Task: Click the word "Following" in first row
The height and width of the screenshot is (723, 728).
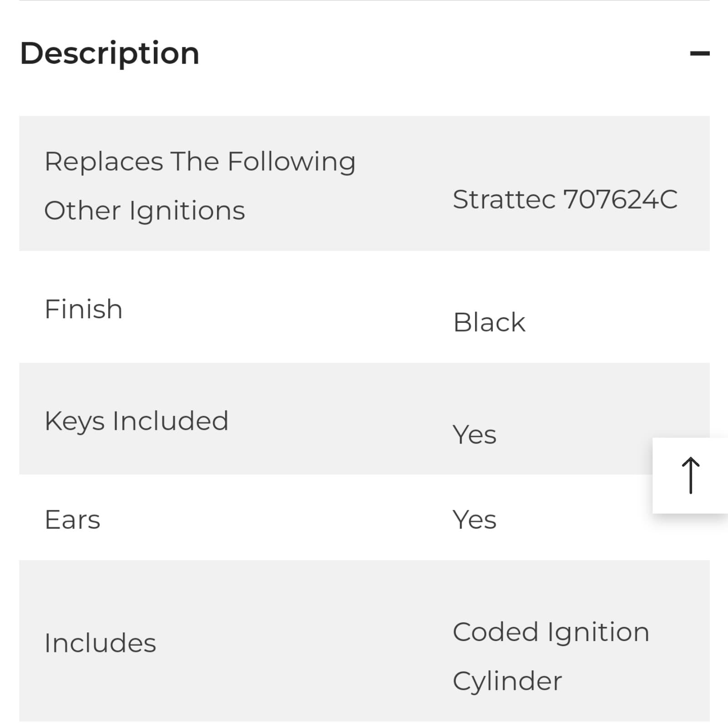Action: 291,162
